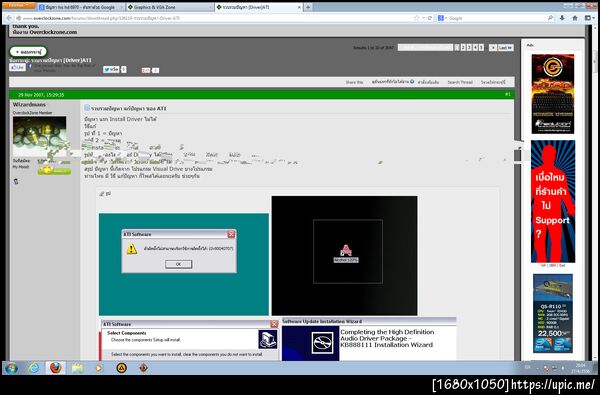Image resolution: width=600 pixels, height=395 pixels.
Task: Go to the Firefox home page icon
Action: [575, 18]
